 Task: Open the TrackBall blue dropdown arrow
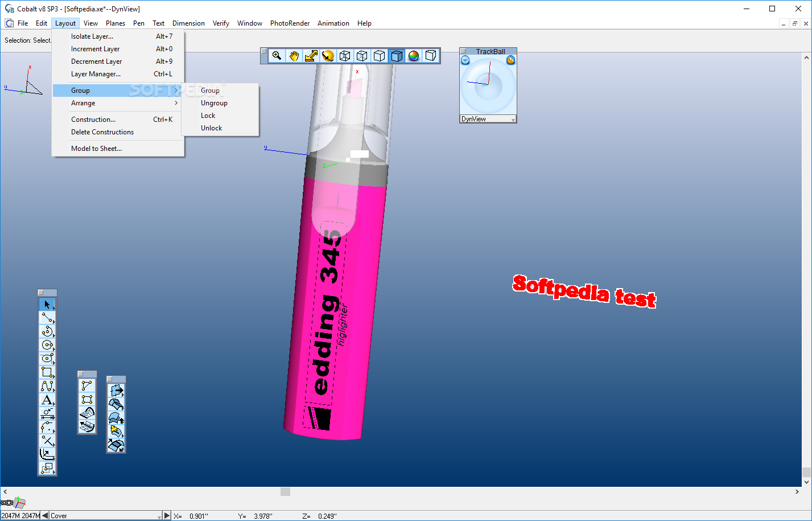point(465,60)
